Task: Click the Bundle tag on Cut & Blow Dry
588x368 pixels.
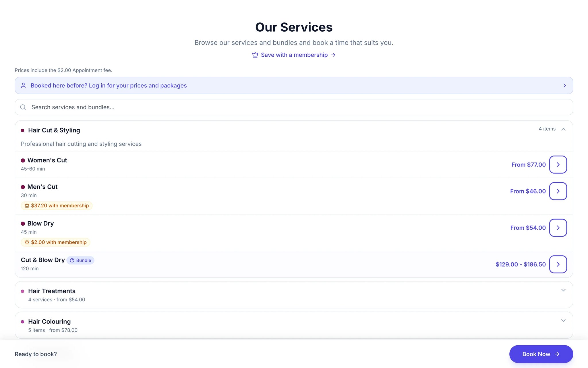Action: pos(80,260)
